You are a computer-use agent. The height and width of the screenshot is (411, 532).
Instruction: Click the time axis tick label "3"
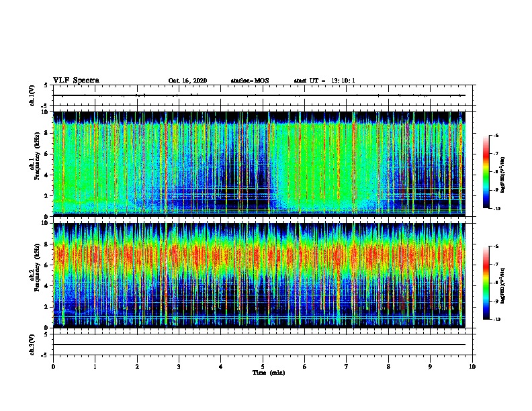(x=179, y=367)
